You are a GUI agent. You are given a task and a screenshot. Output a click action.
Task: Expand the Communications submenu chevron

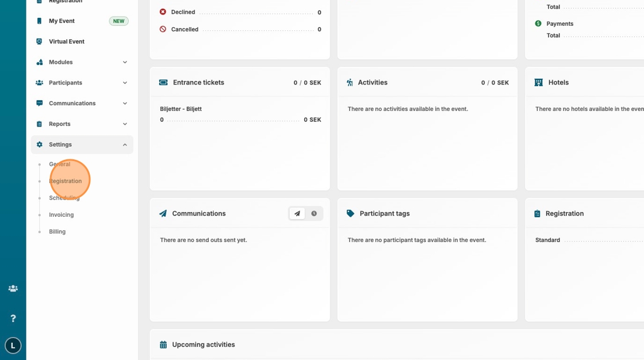click(x=125, y=104)
